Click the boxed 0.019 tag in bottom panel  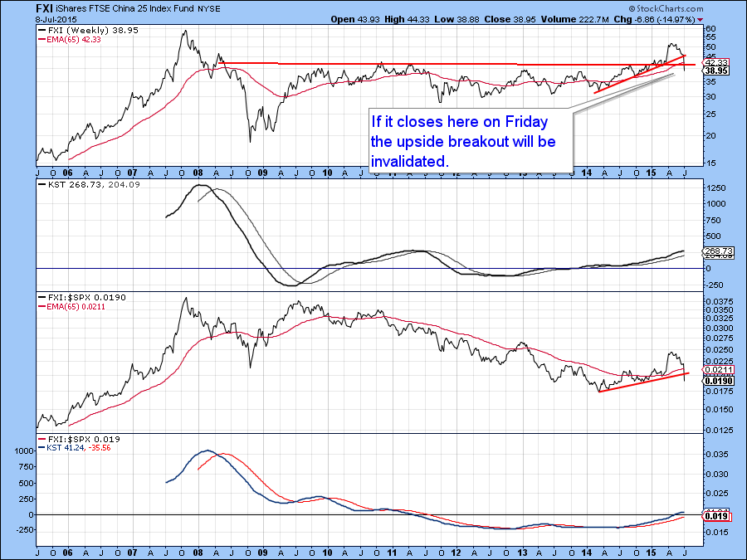716,516
